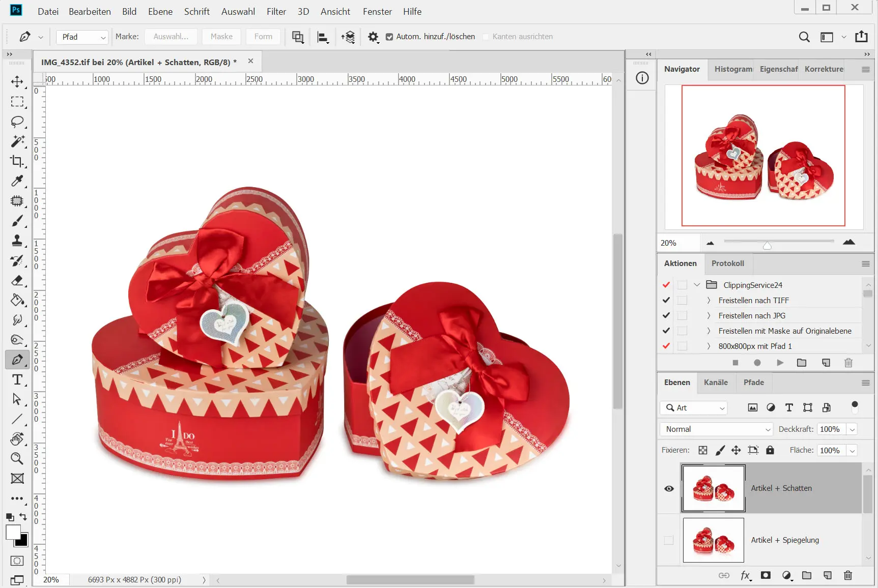Screen dimensions: 878x588
Task: Hide the Artikel + Schatten layer
Action: coord(669,488)
